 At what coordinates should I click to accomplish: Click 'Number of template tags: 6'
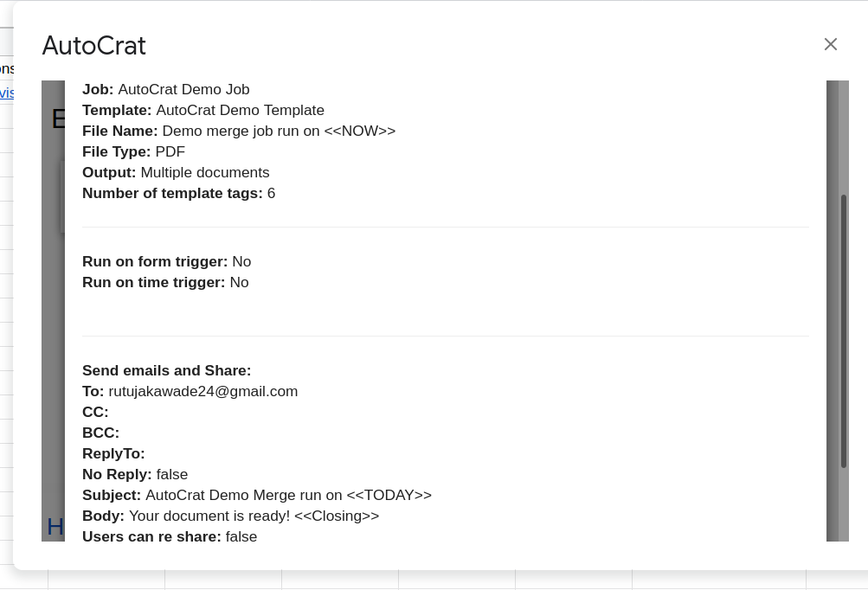pyautogui.click(x=178, y=193)
